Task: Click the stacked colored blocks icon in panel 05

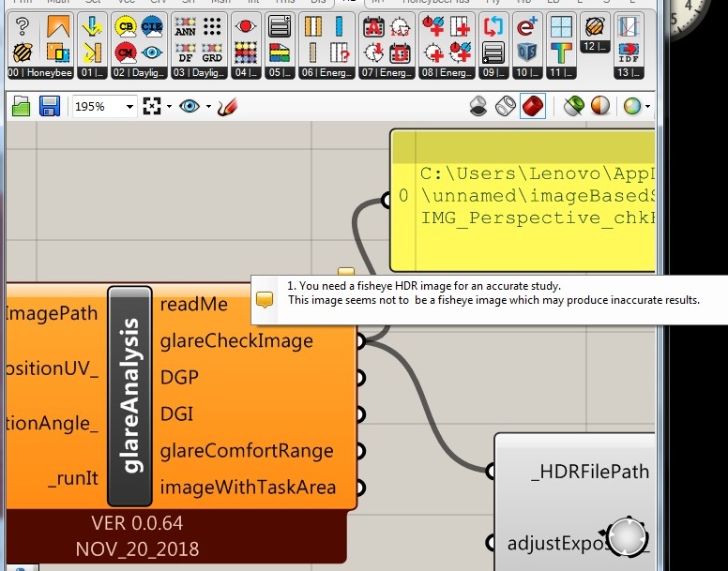Action: [280, 53]
